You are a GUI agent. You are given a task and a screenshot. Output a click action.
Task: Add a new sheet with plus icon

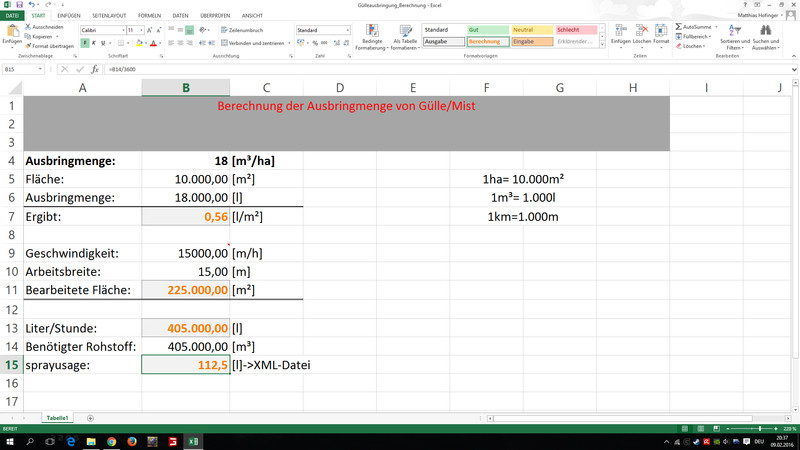[x=90, y=417]
